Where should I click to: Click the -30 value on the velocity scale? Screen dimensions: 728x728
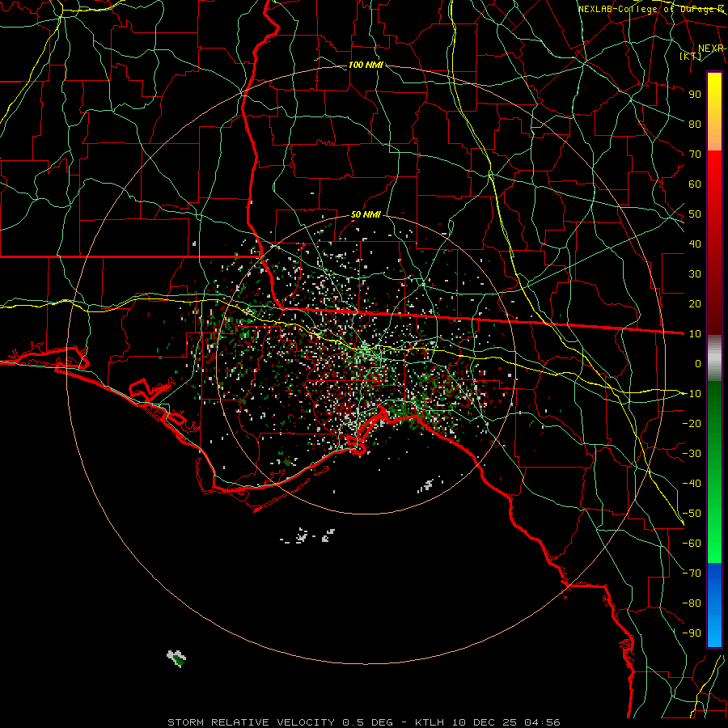[x=692, y=454]
